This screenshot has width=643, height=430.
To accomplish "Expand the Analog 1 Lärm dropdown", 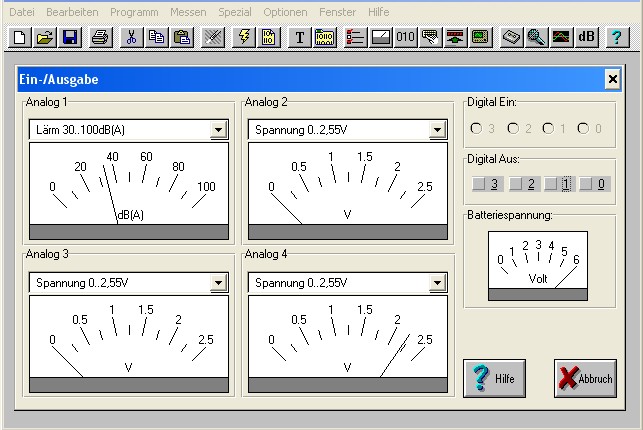I will tap(218, 130).
